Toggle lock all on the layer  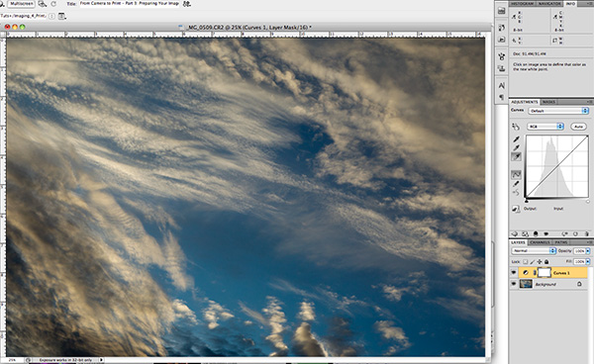pyautogui.click(x=546, y=261)
